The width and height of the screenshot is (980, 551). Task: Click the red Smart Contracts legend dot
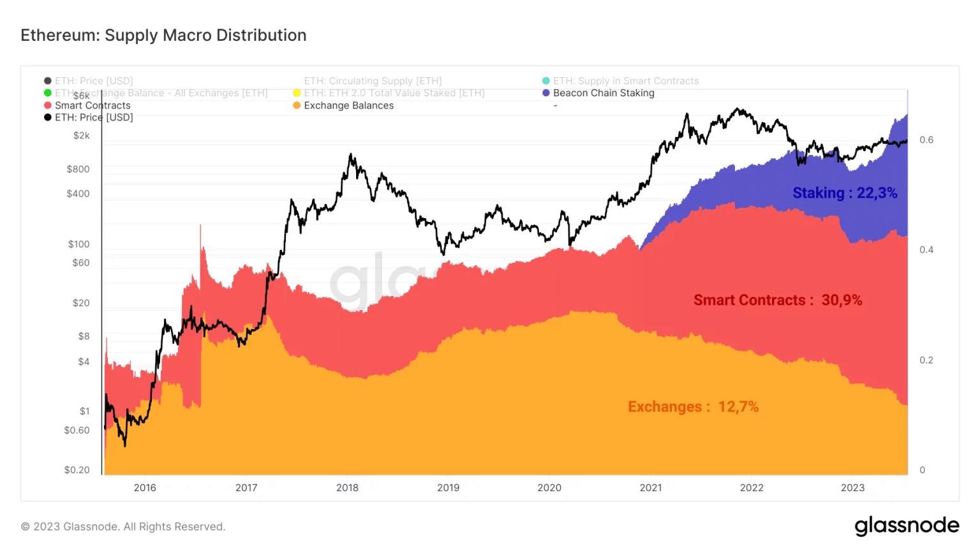pyautogui.click(x=48, y=105)
